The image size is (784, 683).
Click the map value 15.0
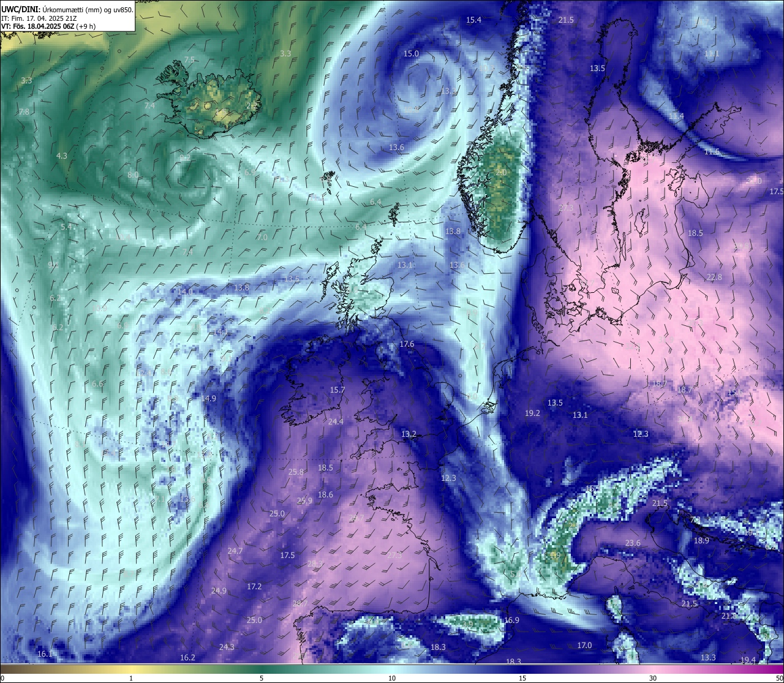point(411,54)
